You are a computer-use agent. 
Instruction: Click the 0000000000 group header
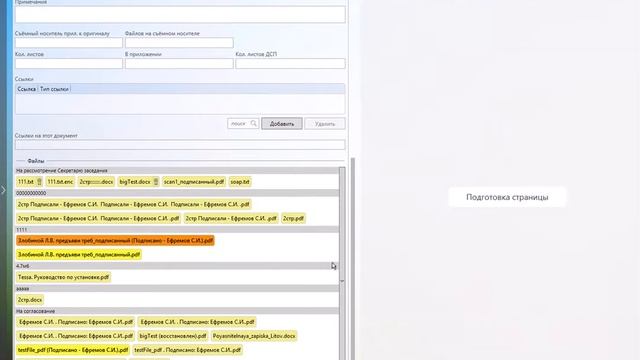pyautogui.click(x=177, y=193)
